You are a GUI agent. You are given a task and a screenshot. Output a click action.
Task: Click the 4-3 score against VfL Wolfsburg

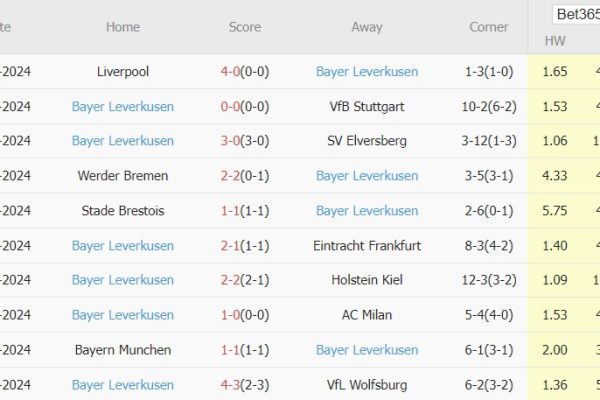tap(245, 385)
